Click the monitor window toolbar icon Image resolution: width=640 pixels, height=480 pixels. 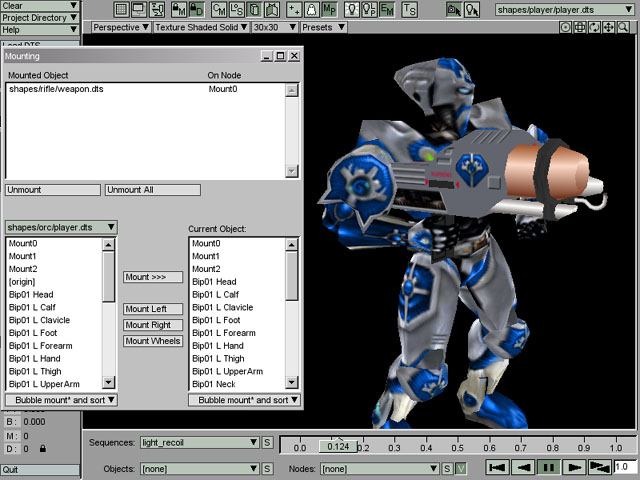pos(139,10)
